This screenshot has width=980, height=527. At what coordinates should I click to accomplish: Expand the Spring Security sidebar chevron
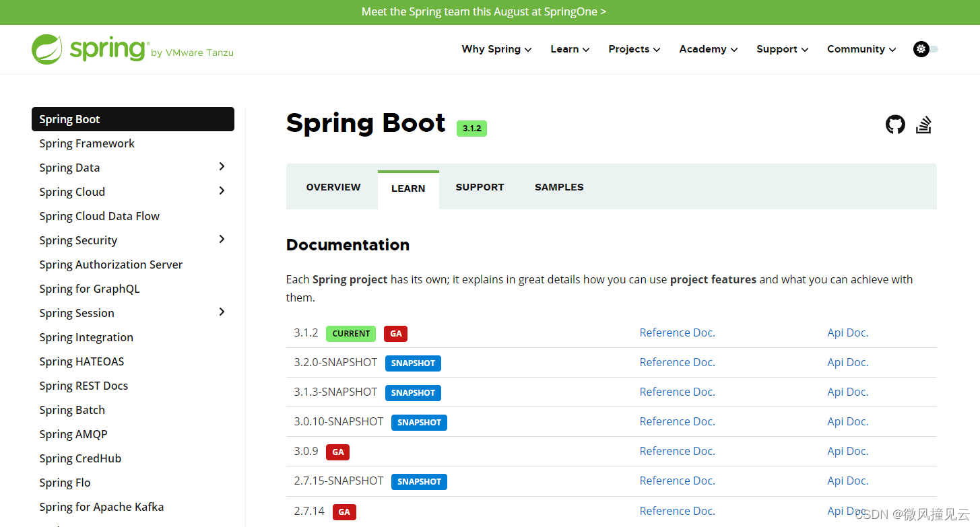(x=222, y=240)
